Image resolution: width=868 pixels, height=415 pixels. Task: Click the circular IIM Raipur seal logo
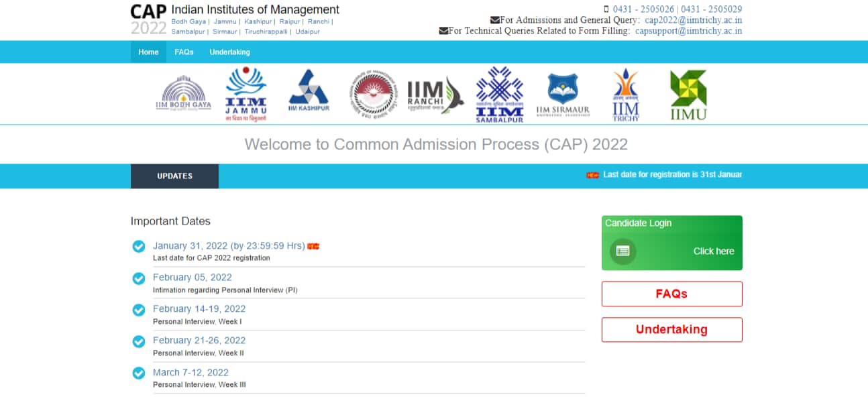click(x=372, y=93)
